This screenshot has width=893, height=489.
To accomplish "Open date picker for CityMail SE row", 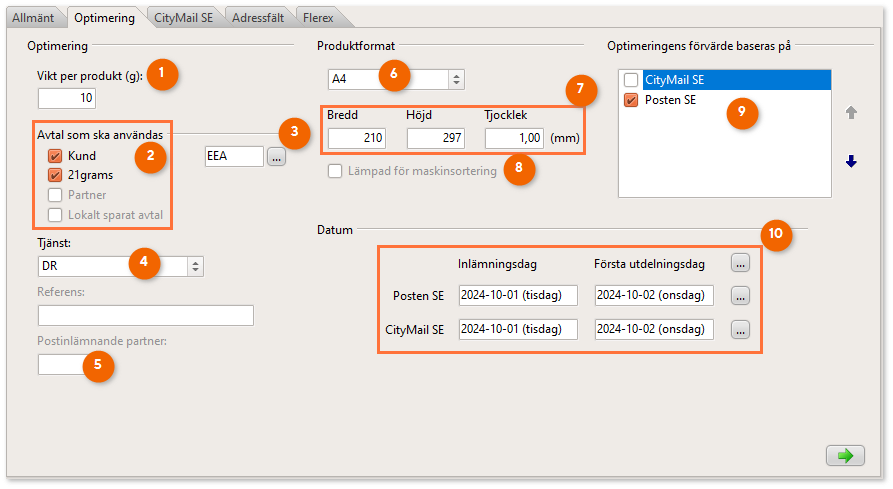I will pos(740,330).
